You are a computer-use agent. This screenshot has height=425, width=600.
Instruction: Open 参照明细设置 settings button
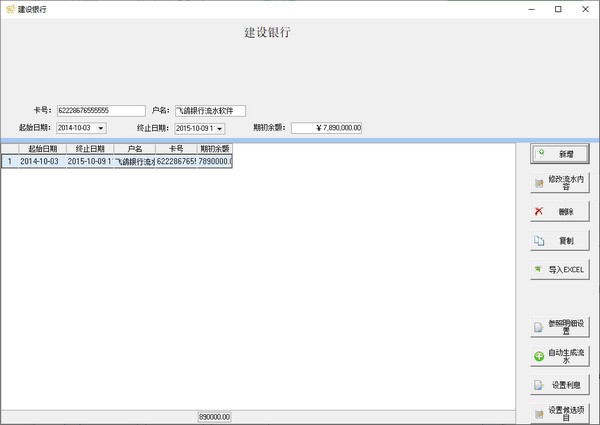(x=559, y=327)
